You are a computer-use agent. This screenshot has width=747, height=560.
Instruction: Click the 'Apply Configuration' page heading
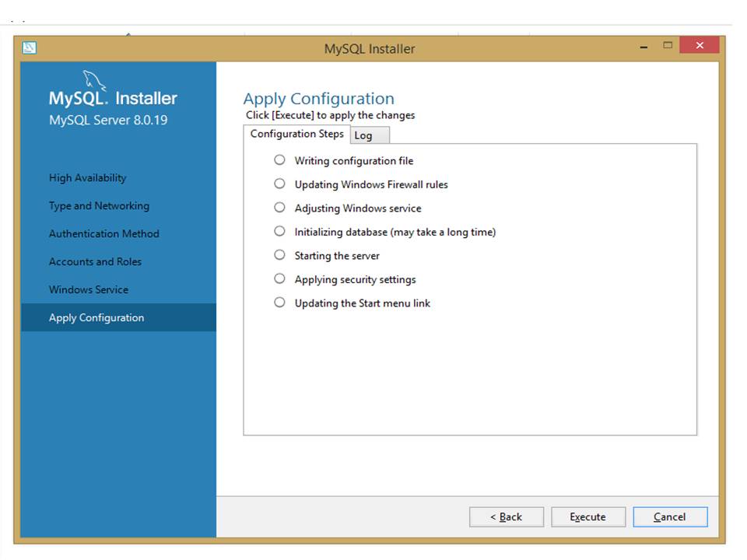pyautogui.click(x=319, y=99)
